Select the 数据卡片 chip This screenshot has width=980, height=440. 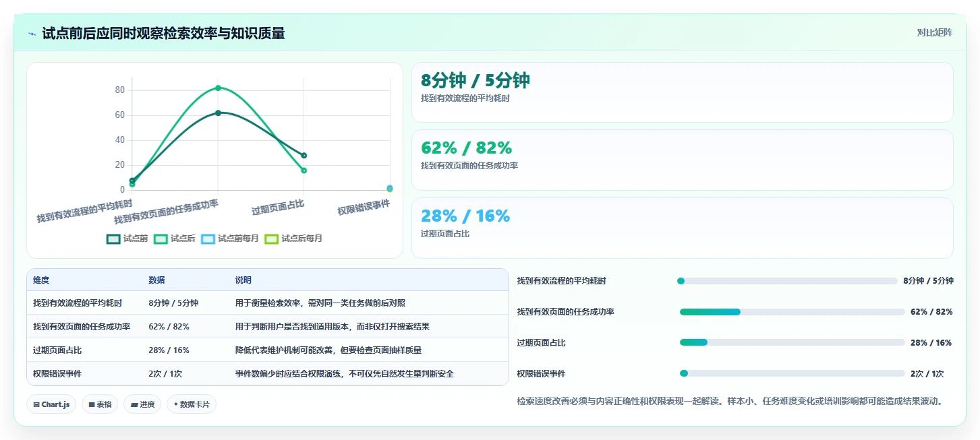coord(192,404)
